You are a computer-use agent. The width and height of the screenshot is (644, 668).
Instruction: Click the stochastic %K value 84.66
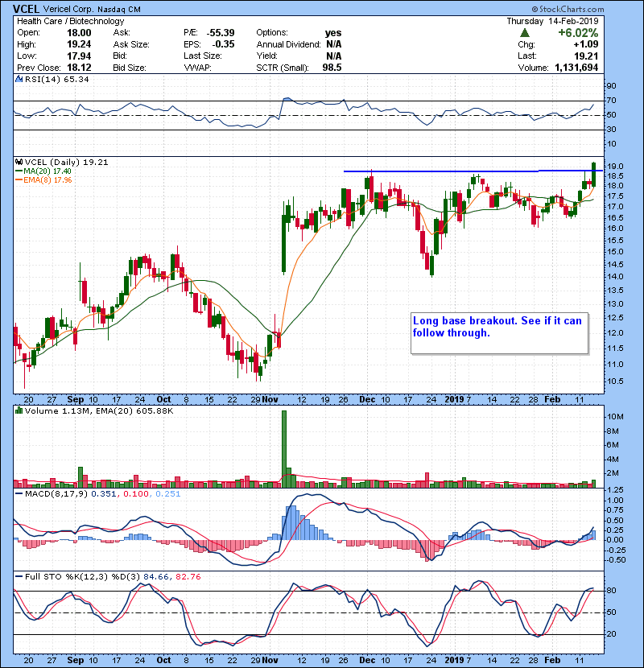(156, 577)
